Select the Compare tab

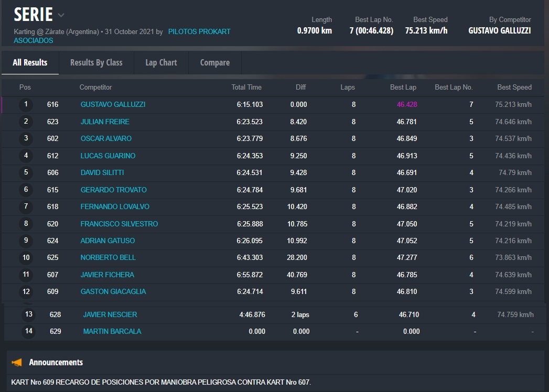(214, 62)
